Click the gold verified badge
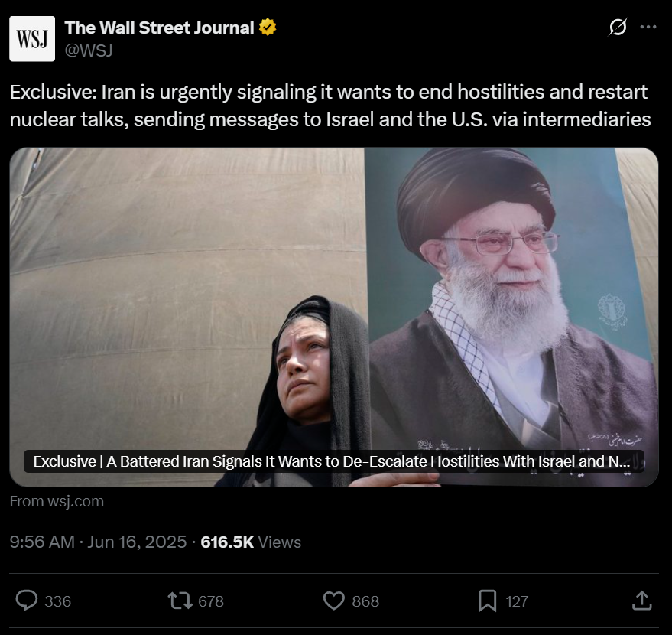Viewport: 672px width, 635px height. pos(268,28)
